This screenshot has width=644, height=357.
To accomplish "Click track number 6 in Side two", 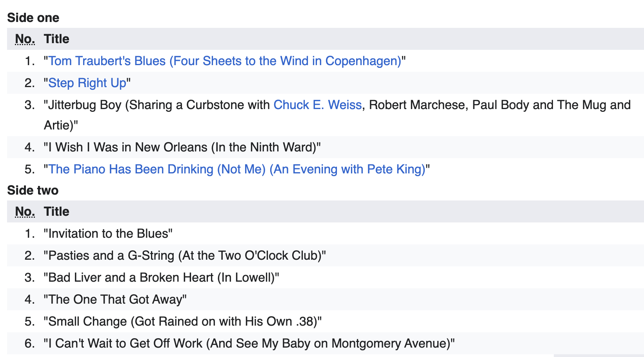I will click(29, 344).
